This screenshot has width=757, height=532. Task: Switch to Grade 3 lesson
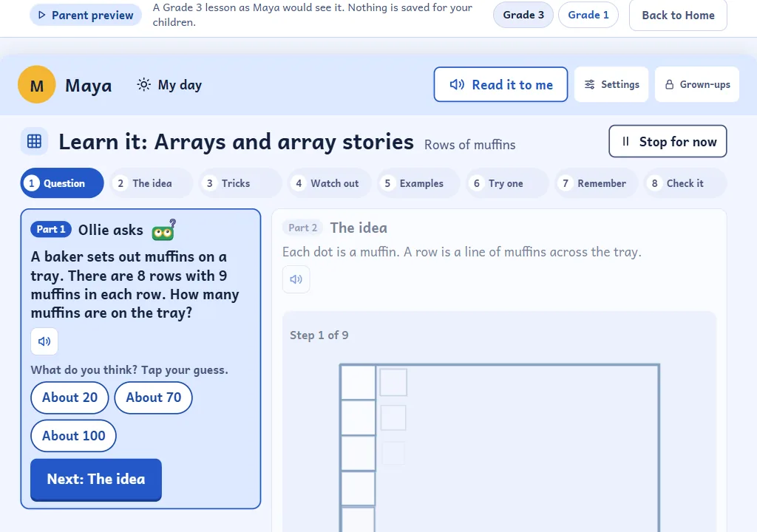point(523,15)
